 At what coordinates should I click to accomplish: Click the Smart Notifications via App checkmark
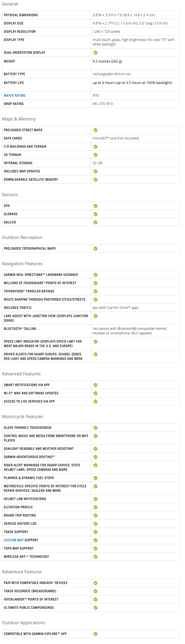pos(95,385)
